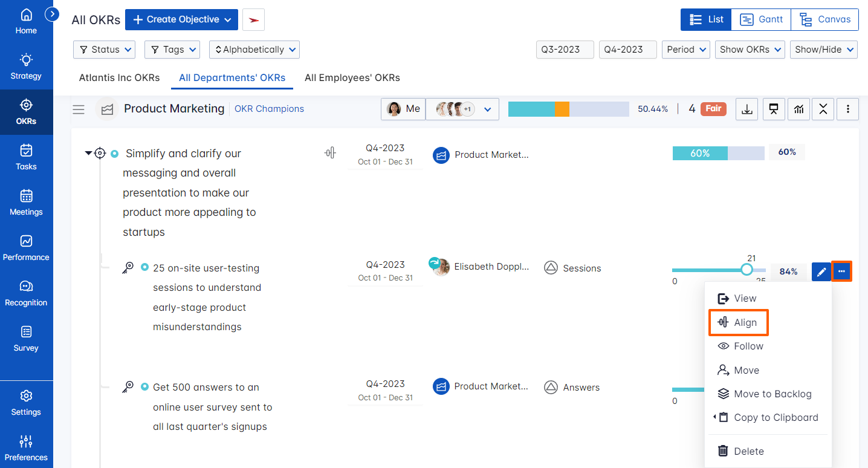Open presentation mode for Product Marketing
868x468 pixels.
click(774, 109)
